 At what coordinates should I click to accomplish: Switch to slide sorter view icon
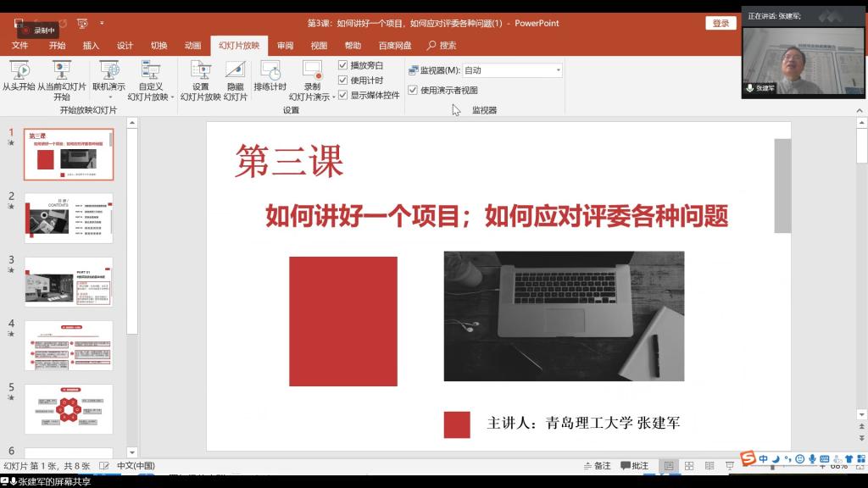pos(688,465)
